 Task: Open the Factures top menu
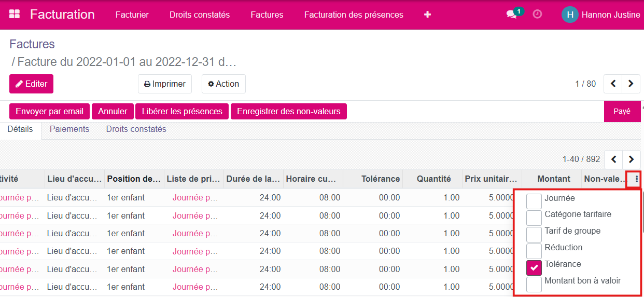pyautogui.click(x=267, y=15)
